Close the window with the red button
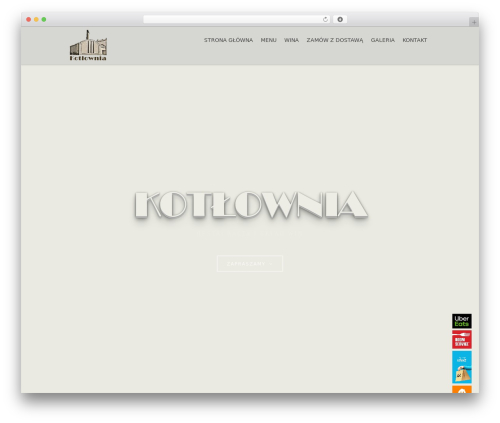The height and width of the screenshot is (423, 500). click(x=29, y=19)
